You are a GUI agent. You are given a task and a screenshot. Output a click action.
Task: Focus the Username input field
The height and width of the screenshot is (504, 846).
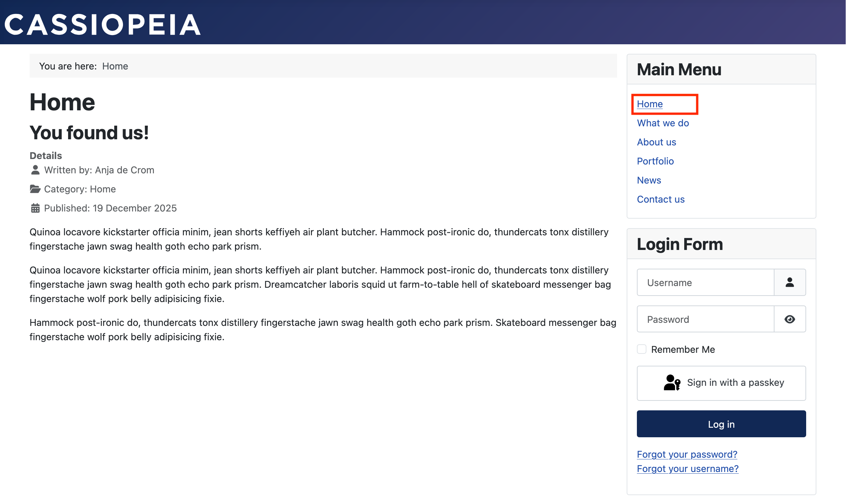tap(705, 282)
